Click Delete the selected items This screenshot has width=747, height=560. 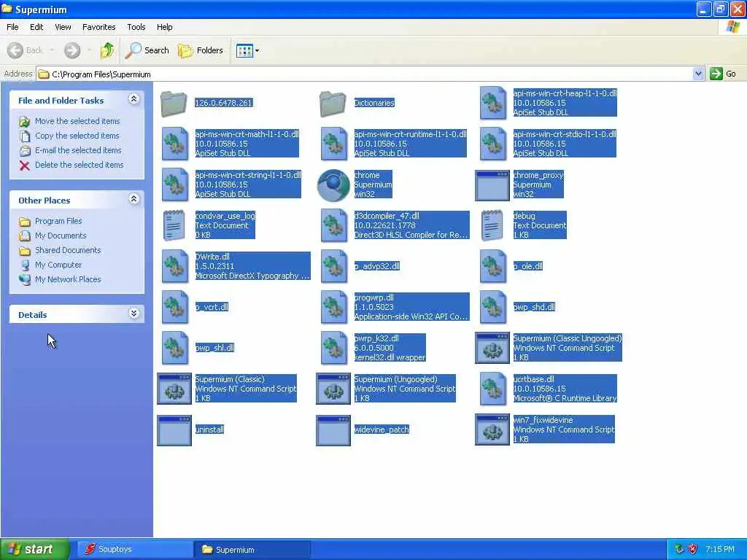coord(79,165)
